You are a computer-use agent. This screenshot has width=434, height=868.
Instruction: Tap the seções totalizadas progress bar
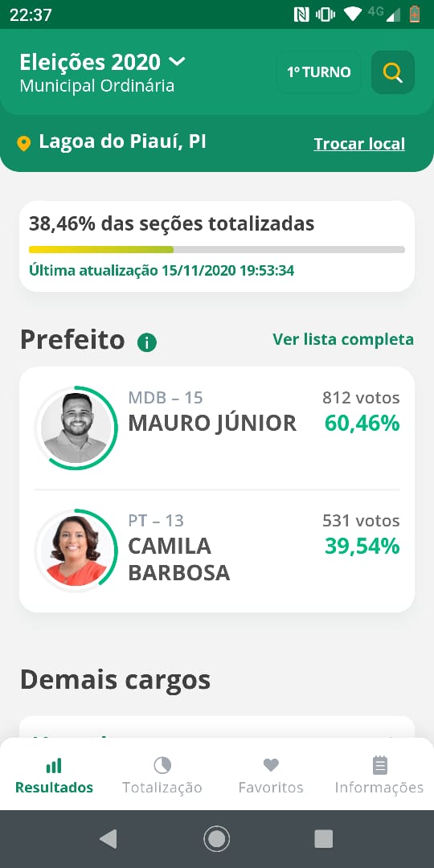(217, 250)
